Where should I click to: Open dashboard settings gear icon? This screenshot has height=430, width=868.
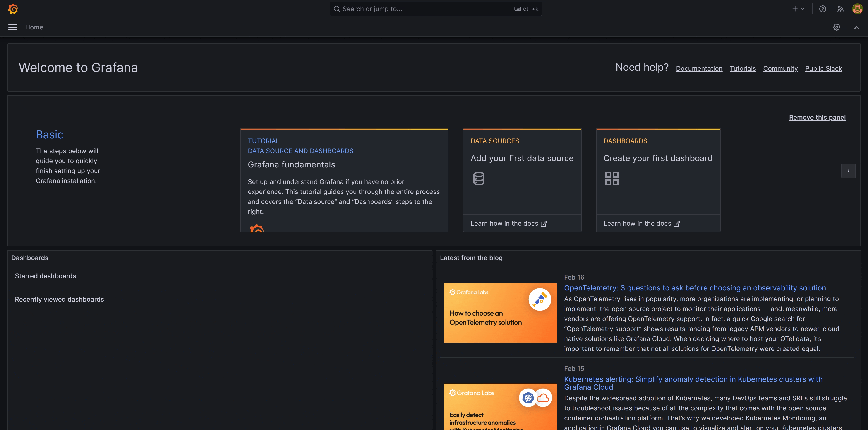pos(837,27)
